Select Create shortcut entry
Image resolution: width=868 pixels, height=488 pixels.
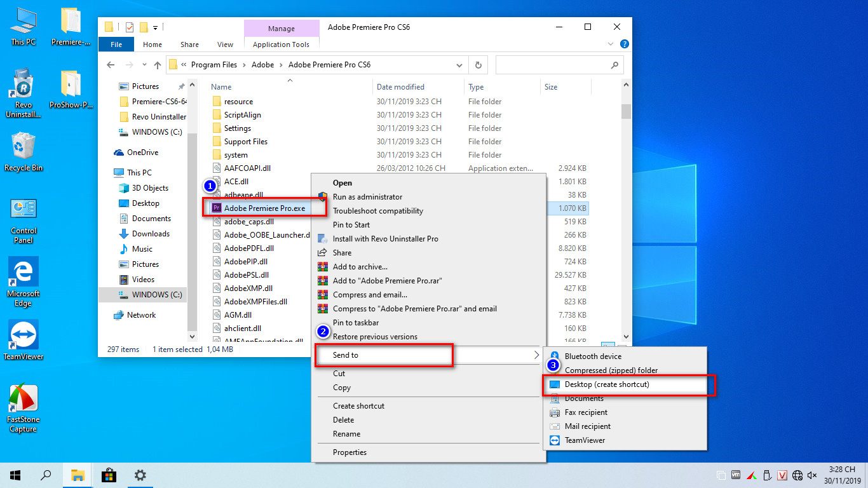point(358,406)
